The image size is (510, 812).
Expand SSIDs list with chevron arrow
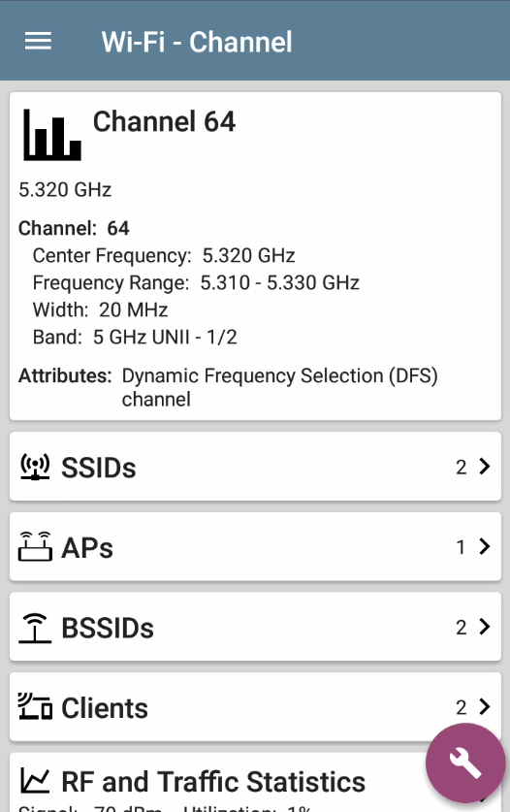(x=485, y=466)
